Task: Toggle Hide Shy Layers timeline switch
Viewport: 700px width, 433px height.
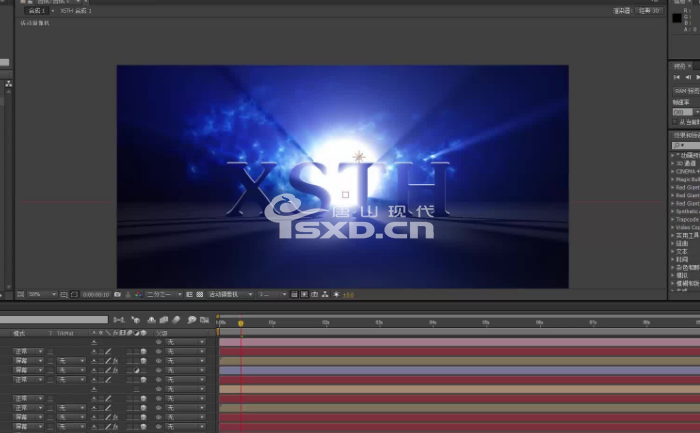Action: (151, 320)
